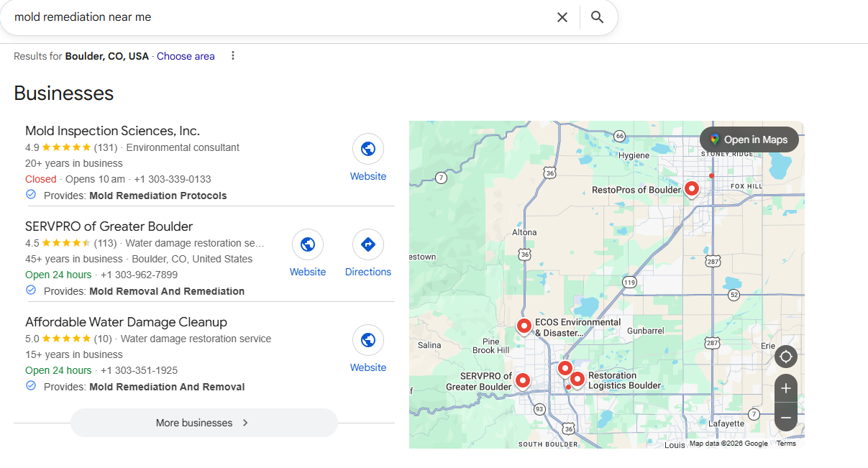Open Website icon for SERVPRO of Greater Boulder
This screenshot has width=868, height=468.
pyautogui.click(x=308, y=244)
